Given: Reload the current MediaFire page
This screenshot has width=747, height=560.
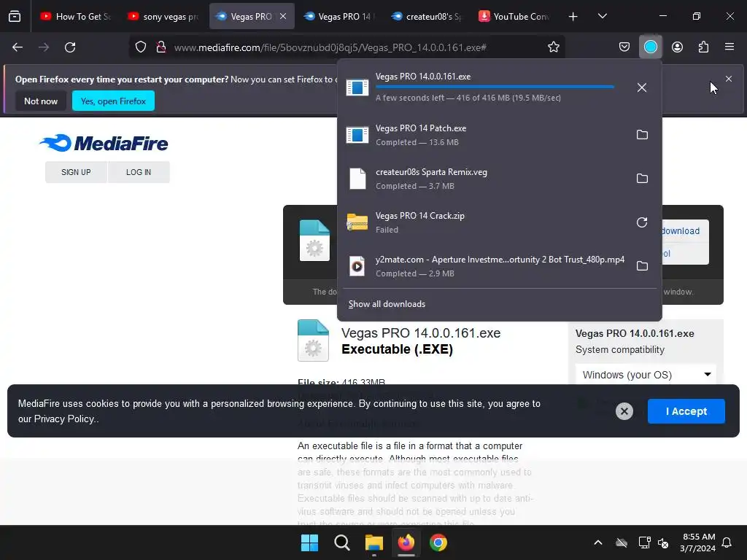Looking at the screenshot, I should pos(70,47).
